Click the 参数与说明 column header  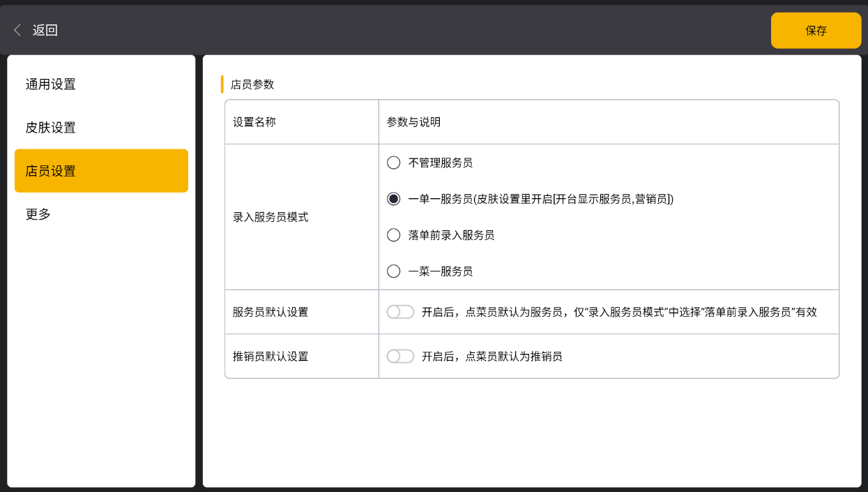[413, 122]
